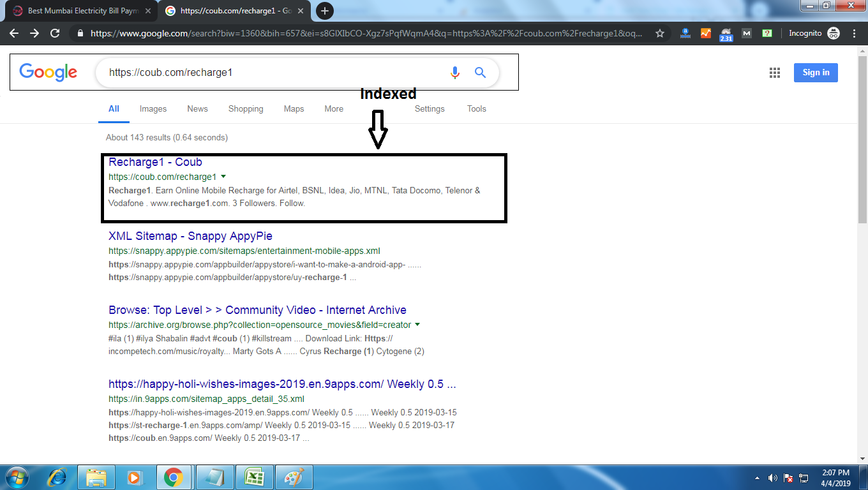Screen dimensions: 868x490
Task: Click the green question mark extension
Action: 767,33
